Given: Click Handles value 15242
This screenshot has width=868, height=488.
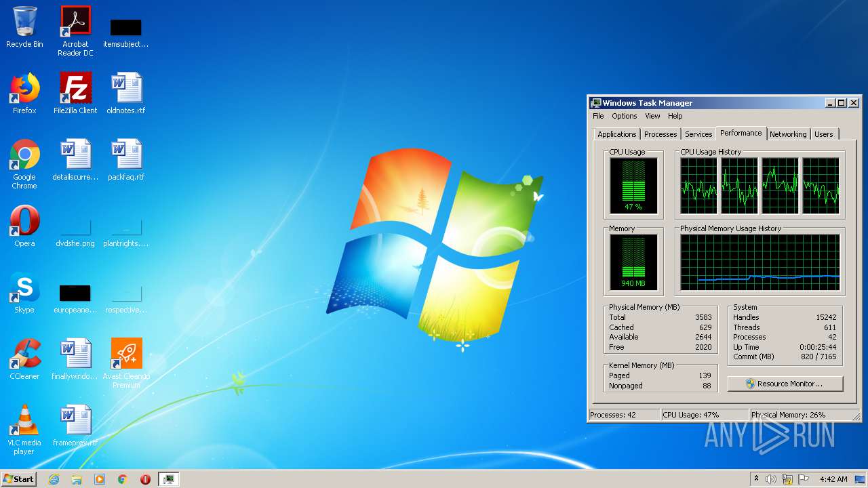Looking at the screenshot, I should [826, 317].
